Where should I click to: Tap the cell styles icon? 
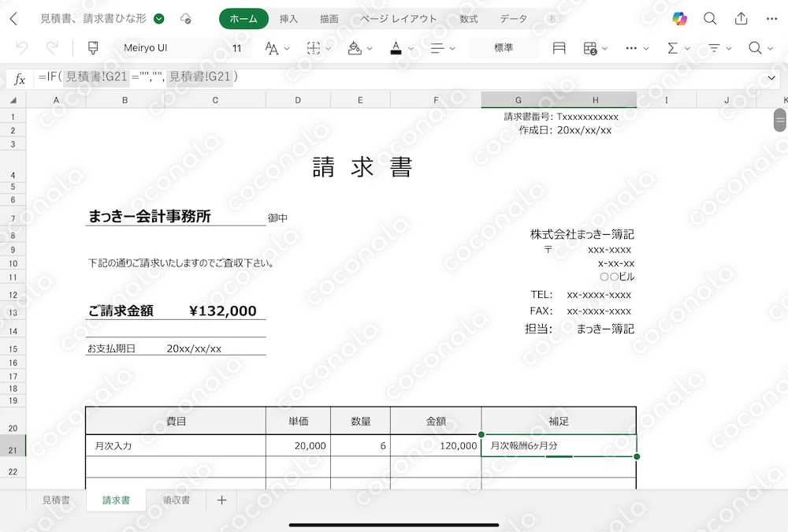(x=559, y=48)
